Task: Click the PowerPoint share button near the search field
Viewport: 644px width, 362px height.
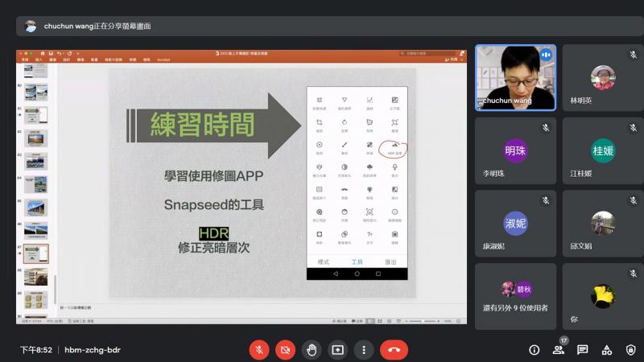Action: click(452, 60)
